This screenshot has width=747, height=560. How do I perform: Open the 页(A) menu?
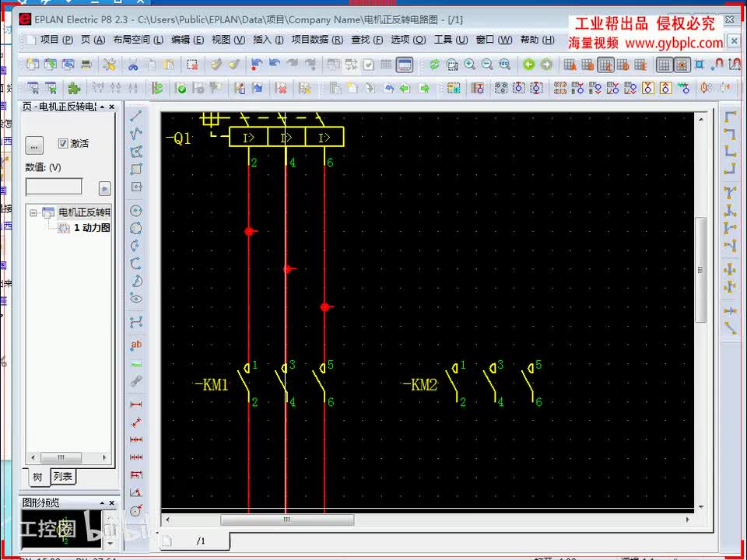(93, 40)
